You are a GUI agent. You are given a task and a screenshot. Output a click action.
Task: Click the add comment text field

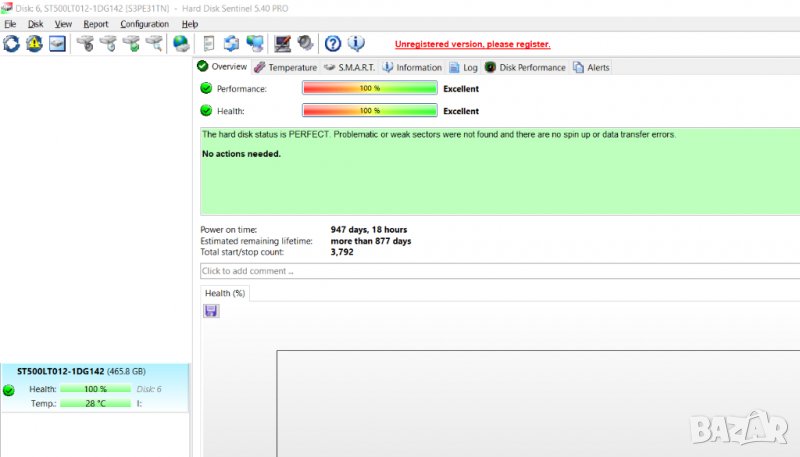pos(498,271)
